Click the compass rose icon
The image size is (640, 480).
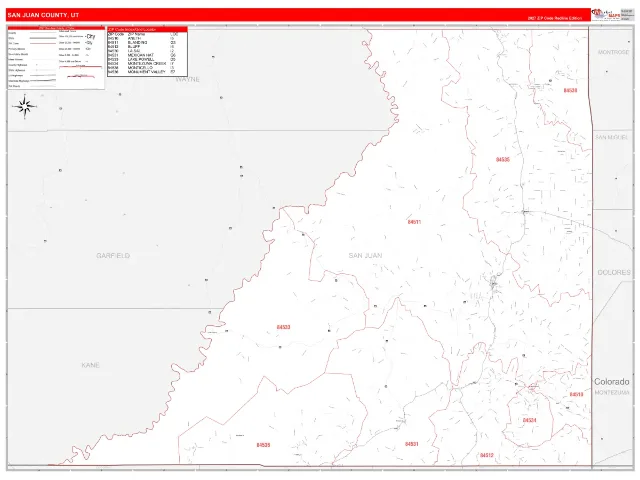pos(25,107)
